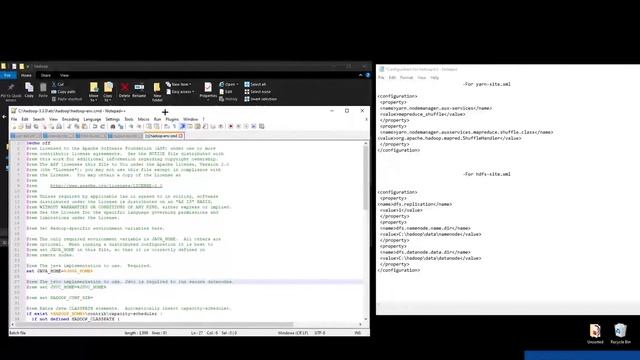Click the New file icon in Notepad++ toolbar
Screen dimensions: 640x360
(14, 127)
